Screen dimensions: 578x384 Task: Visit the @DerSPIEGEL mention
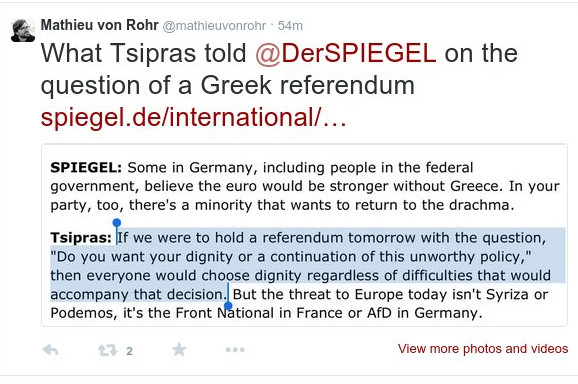[345, 53]
